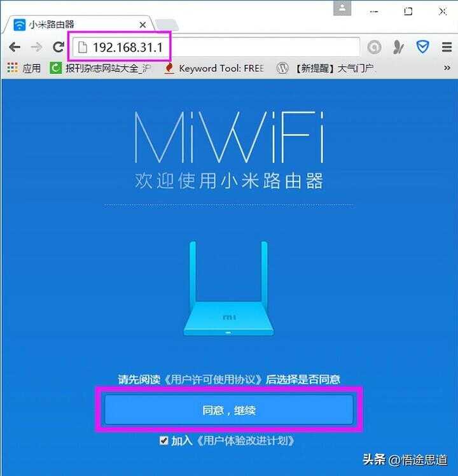Click the 同意，继续 button
458x476 pixels.
pyautogui.click(x=229, y=410)
